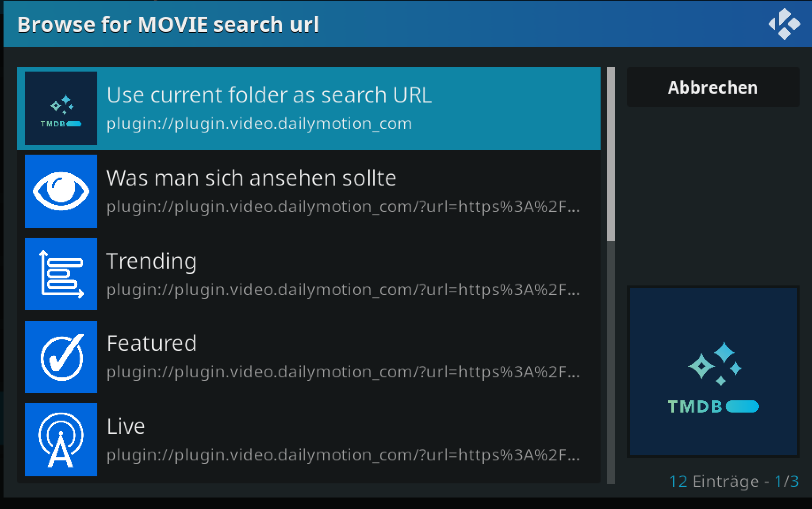This screenshot has height=509, width=812.
Task: Click TMDB icon beside Use current folder
Action: click(x=61, y=108)
